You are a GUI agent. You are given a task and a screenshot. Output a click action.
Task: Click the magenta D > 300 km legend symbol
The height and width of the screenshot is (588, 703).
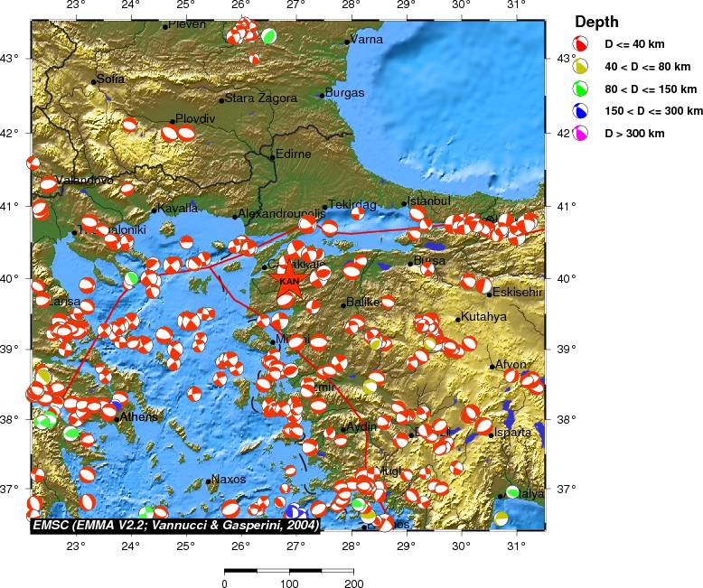click(x=582, y=134)
